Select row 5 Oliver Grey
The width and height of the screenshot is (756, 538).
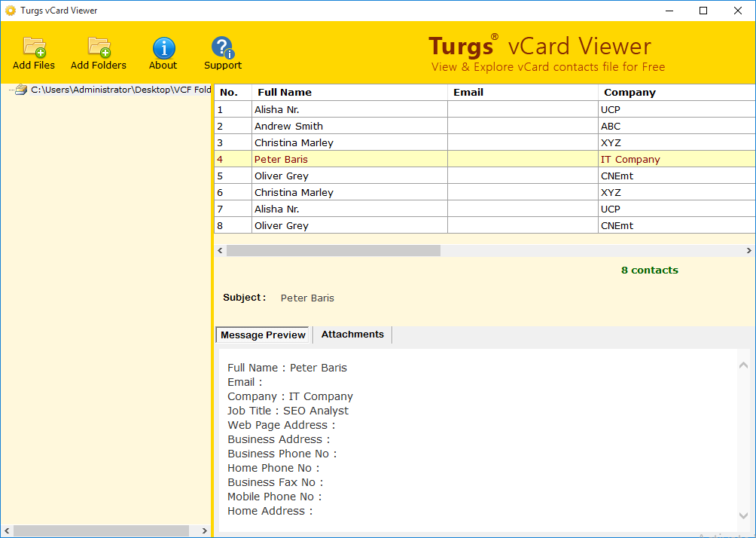[x=485, y=176]
